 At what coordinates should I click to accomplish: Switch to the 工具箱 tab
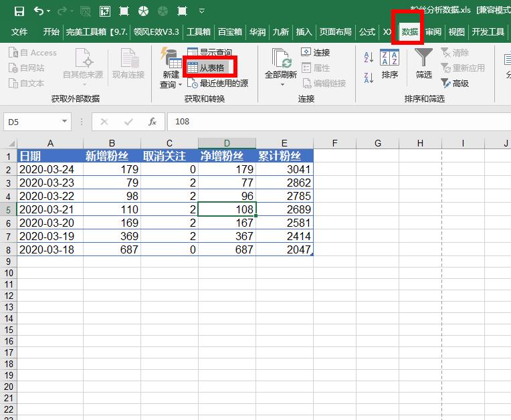(x=199, y=32)
